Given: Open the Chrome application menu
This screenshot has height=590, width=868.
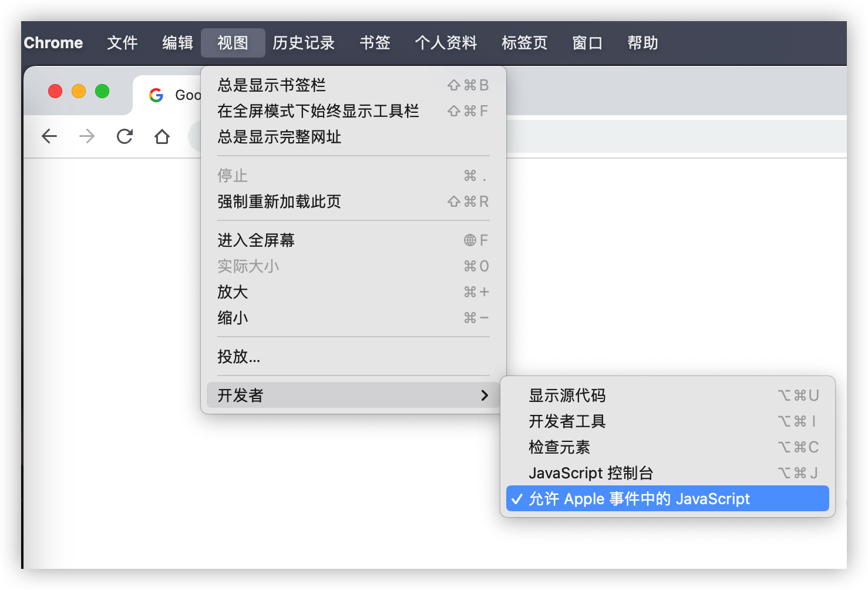Looking at the screenshot, I should point(53,43).
